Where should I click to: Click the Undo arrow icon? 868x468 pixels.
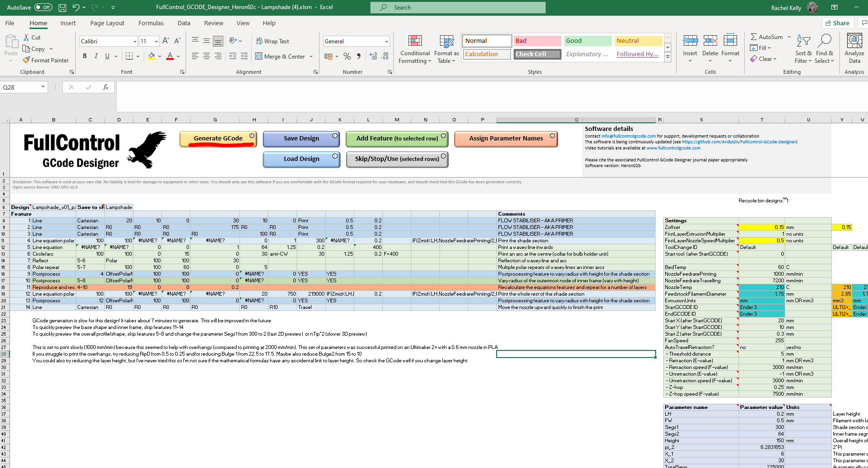click(x=76, y=8)
